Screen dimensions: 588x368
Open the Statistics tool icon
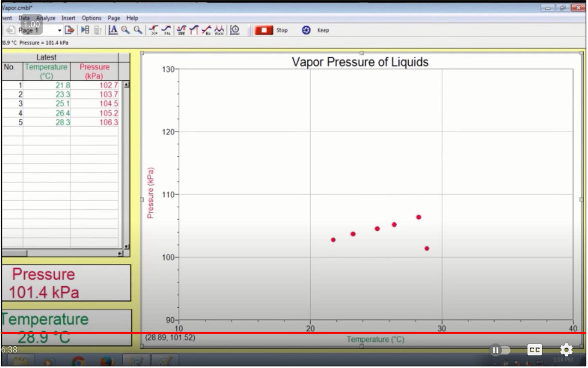[181, 30]
